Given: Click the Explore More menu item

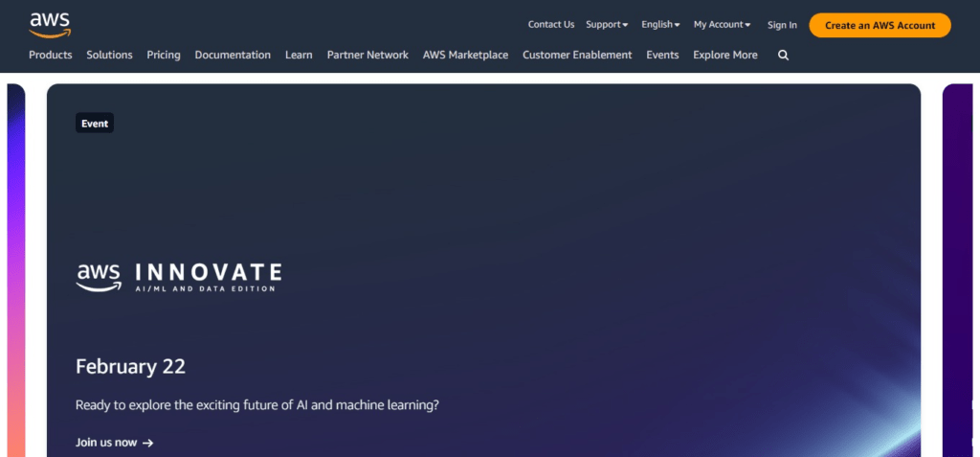Looking at the screenshot, I should tap(724, 56).
